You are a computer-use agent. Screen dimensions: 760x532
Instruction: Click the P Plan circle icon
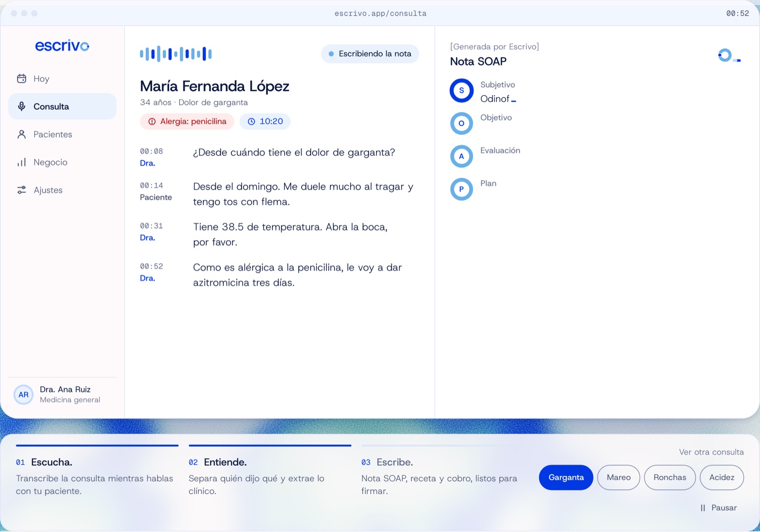(x=461, y=189)
